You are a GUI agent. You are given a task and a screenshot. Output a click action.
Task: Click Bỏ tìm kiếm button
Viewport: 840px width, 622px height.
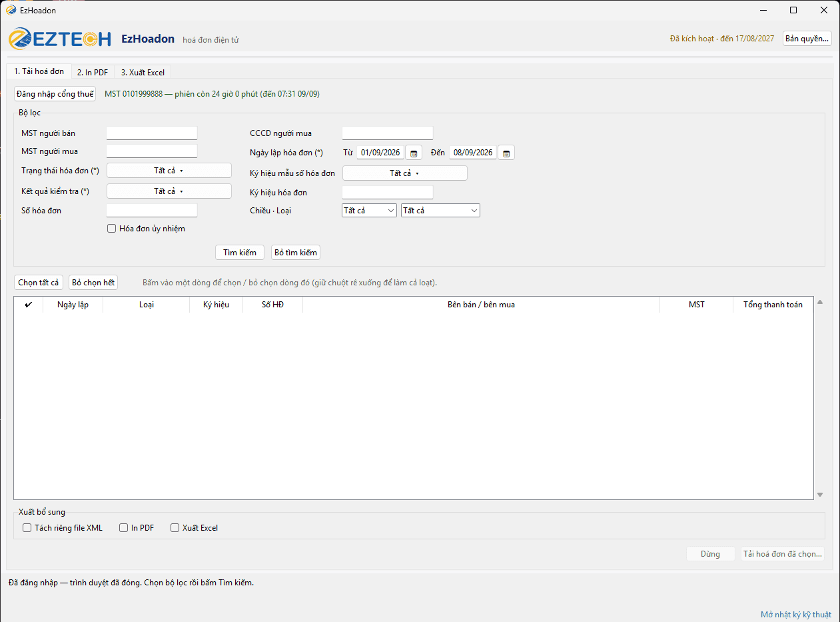pyautogui.click(x=296, y=253)
